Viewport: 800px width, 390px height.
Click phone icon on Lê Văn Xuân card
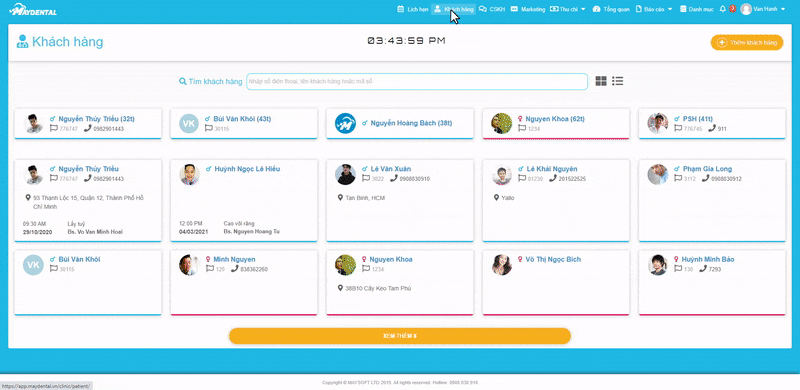click(394, 178)
